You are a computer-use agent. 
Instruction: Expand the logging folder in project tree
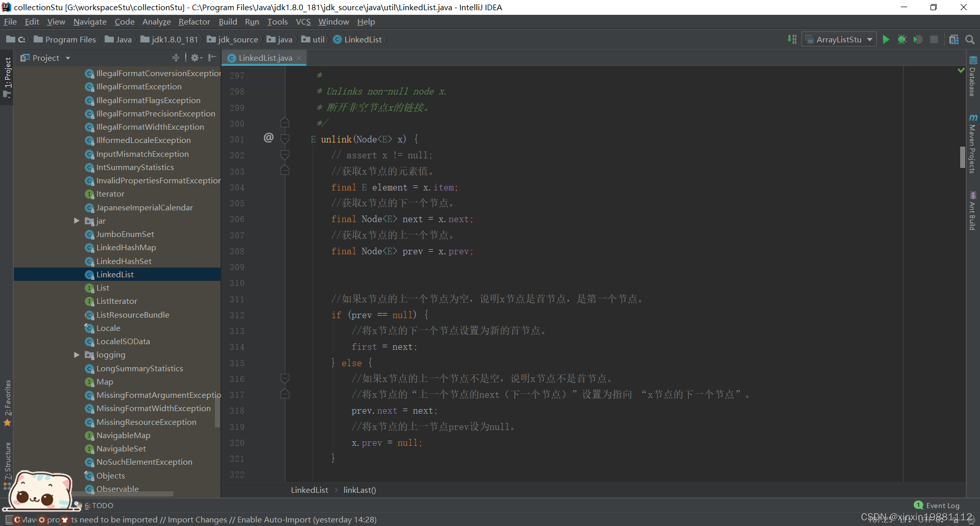coord(77,354)
